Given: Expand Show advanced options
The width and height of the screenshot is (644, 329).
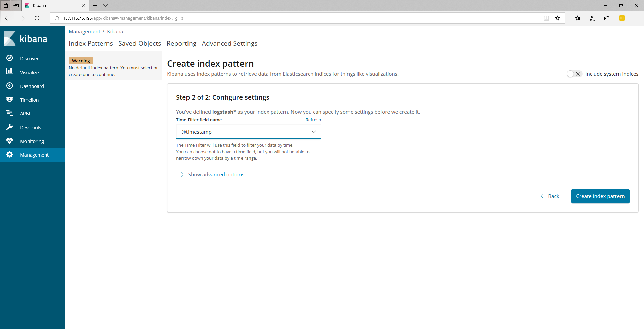Looking at the screenshot, I should (x=212, y=174).
